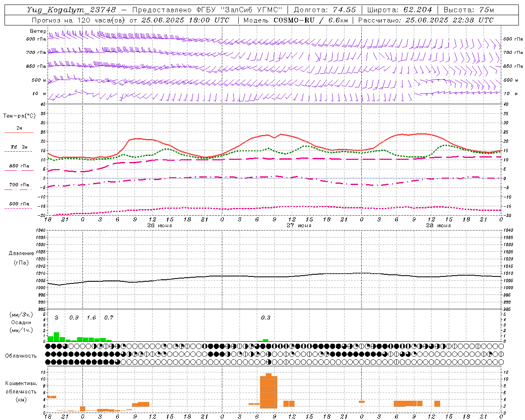525x420 pixels.
Task: Click the computed time 25.06.2025 22:38 UTC
Action: pyautogui.click(x=449, y=20)
